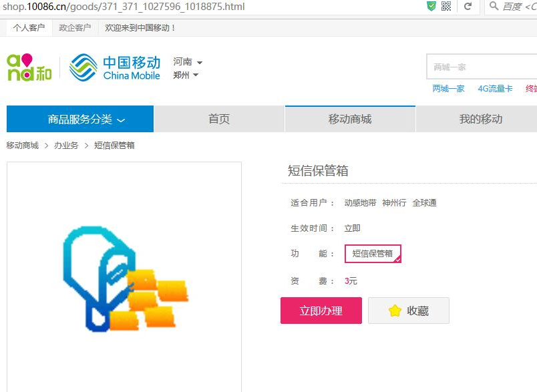The height and width of the screenshot is (392, 537).
Task: Click the green security shield icon
Action: [x=431, y=7]
